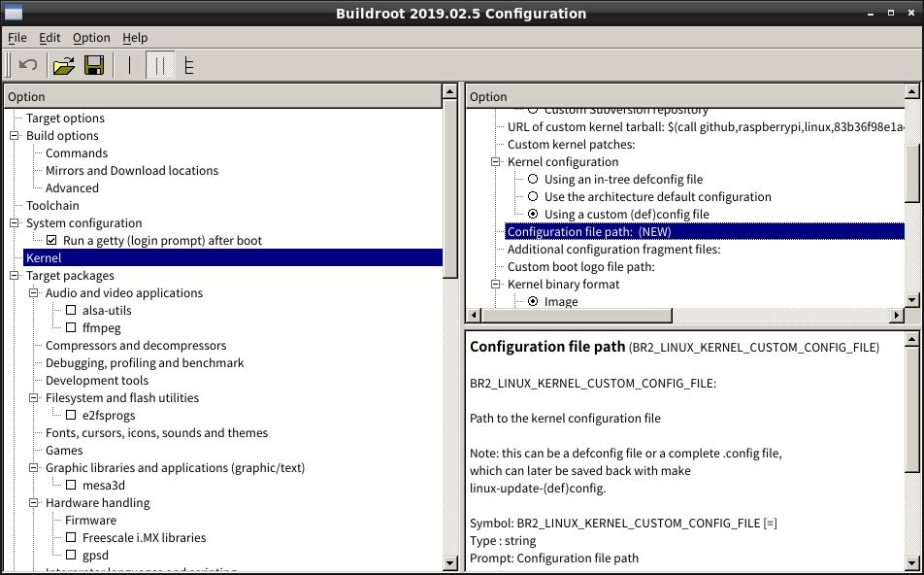
Task: Select the Kernel tree entry
Action: click(233, 257)
